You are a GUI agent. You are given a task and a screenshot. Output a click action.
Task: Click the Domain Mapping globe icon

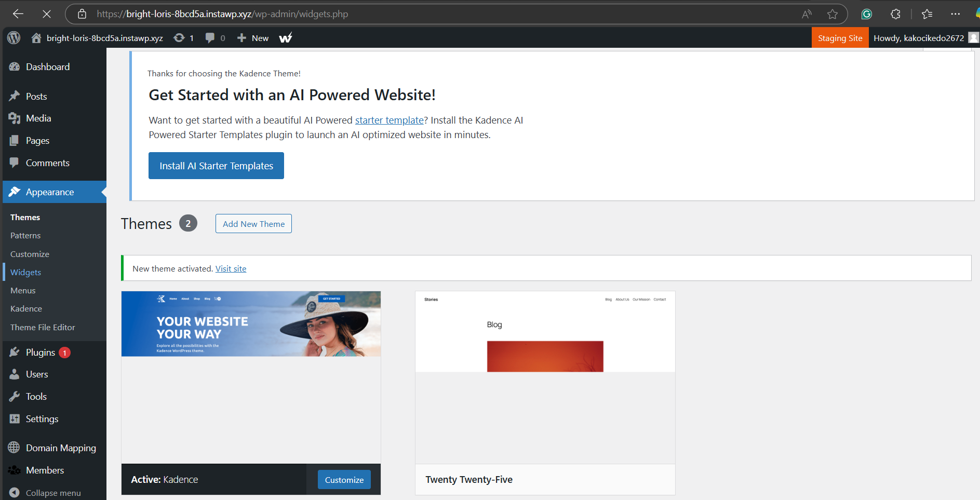pyautogui.click(x=15, y=448)
